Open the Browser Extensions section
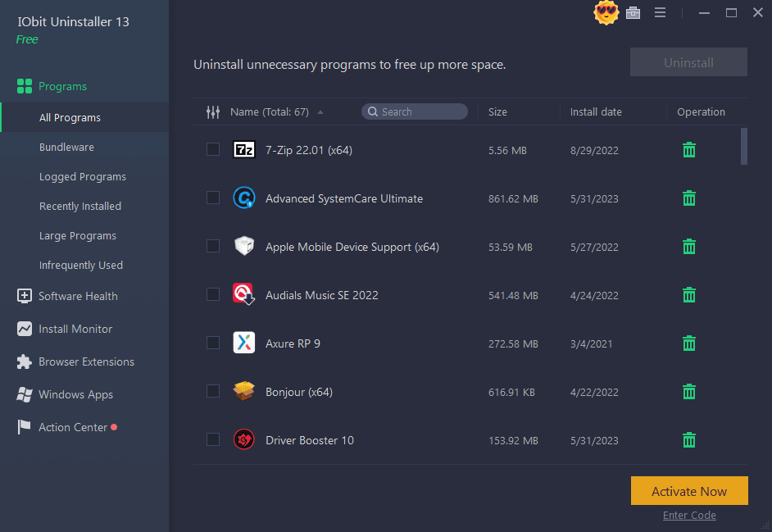The width and height of the screenshot is (772, 532). [86, 361]
